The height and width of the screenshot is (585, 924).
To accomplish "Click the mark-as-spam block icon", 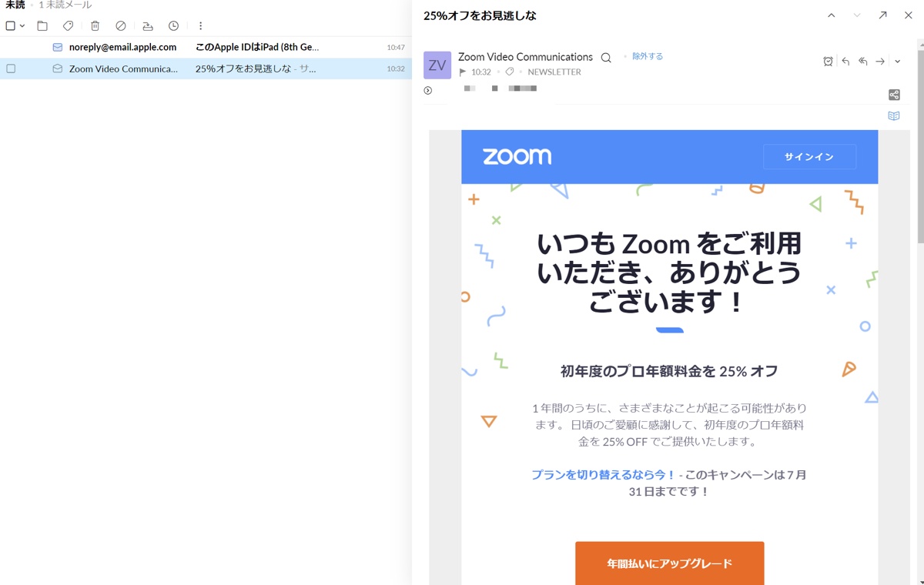I will click(x=121, y=25).
